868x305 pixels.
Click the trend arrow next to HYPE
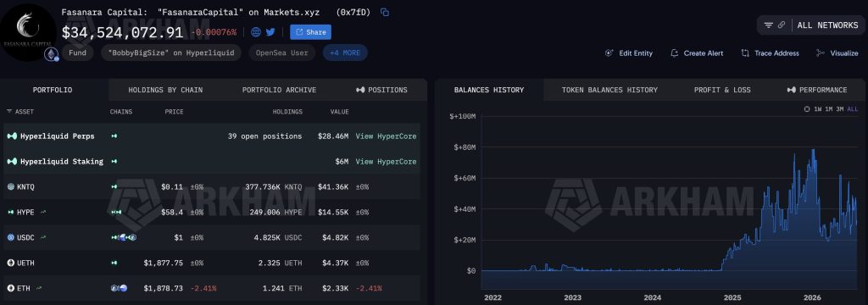43,212
